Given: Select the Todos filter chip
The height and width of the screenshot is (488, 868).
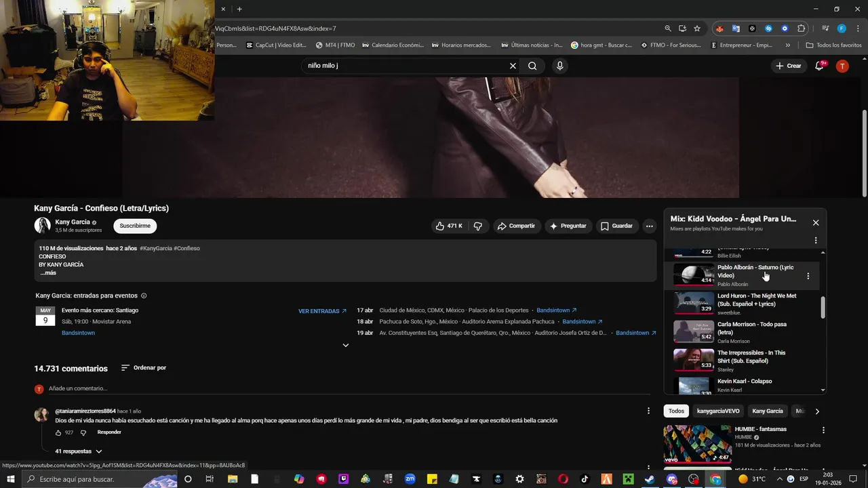Looking at the screenshot, I should pos(676,411).
